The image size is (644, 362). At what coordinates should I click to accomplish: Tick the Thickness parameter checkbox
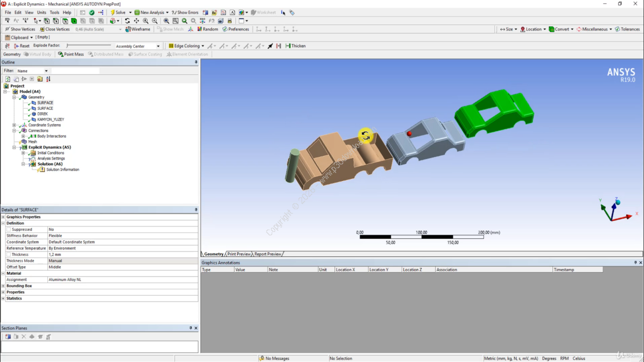9,254
